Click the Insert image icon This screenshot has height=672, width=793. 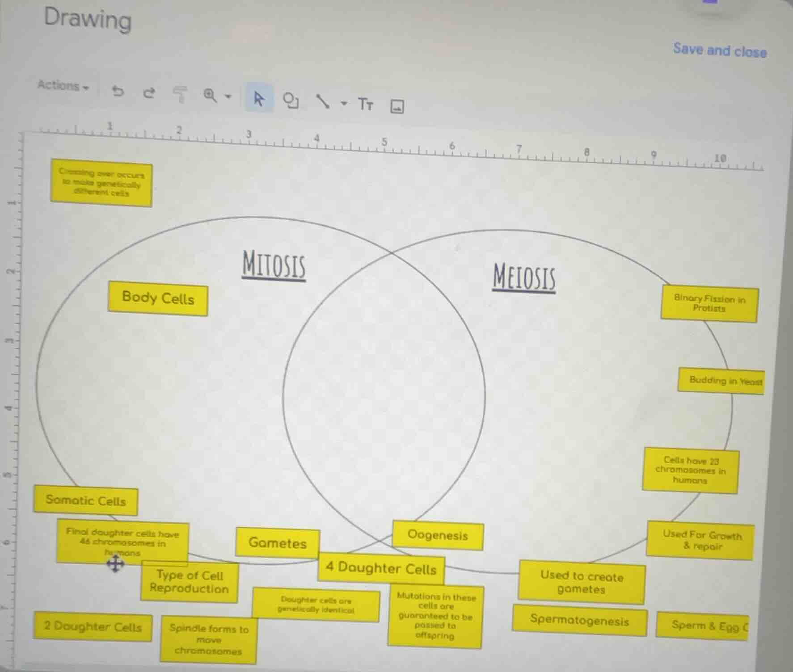click(397, 107)
